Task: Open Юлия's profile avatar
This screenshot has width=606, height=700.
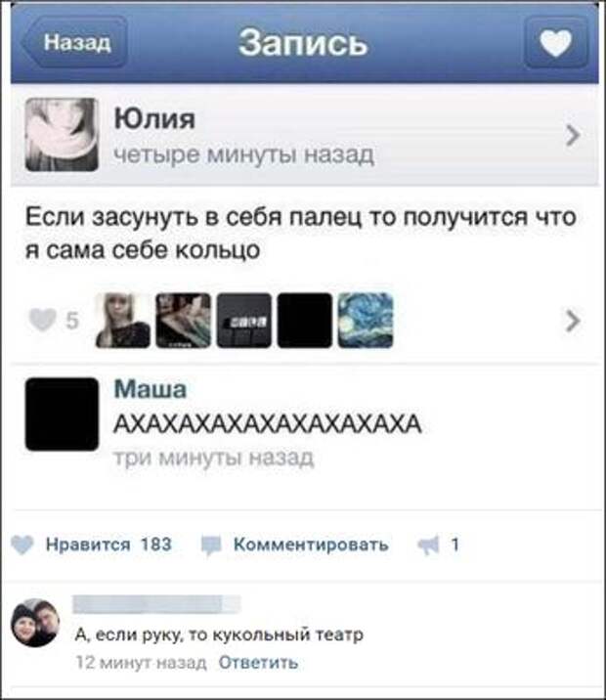Action: 62,135
